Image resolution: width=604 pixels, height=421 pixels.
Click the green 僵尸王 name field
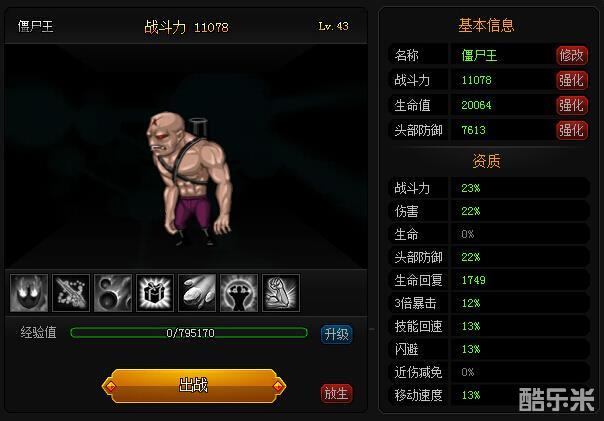point(502,55)
